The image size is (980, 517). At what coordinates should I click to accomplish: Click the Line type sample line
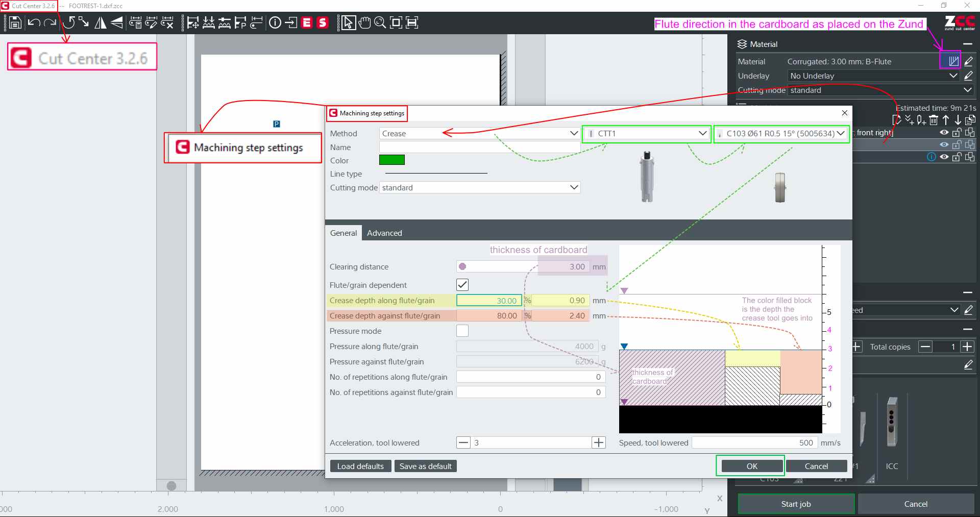click(x=436, y=174)
